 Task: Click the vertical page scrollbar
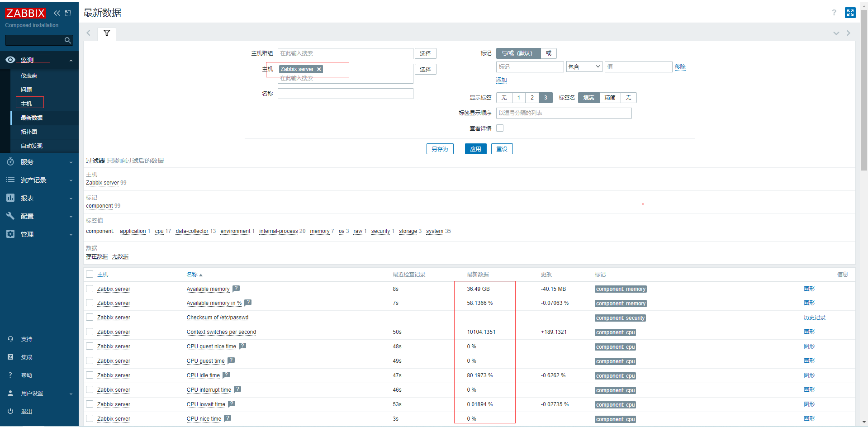click(864, 90)
